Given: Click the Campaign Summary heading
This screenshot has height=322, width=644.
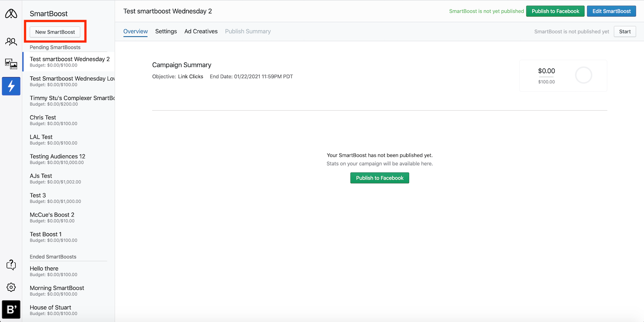Looking at the screenshot, I should pyautogui.click(x=182, y=65).
